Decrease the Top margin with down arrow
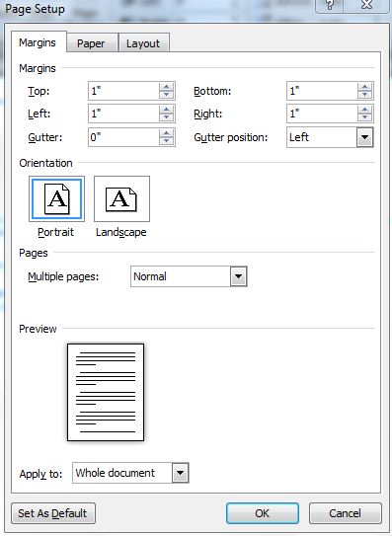 coord(166,95)
